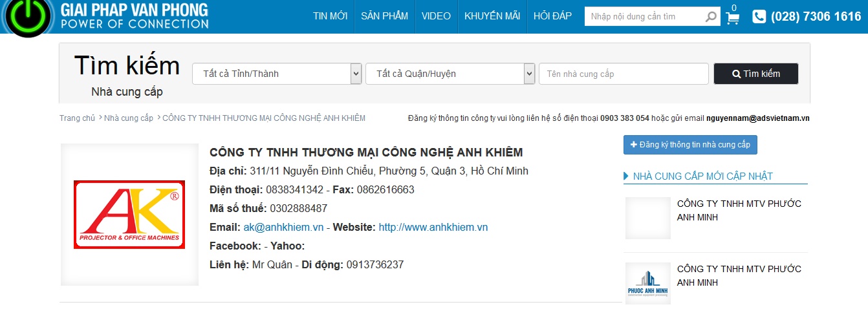
Task: Open HỎI ĐÁP menu item
Action: click(552, 16)
